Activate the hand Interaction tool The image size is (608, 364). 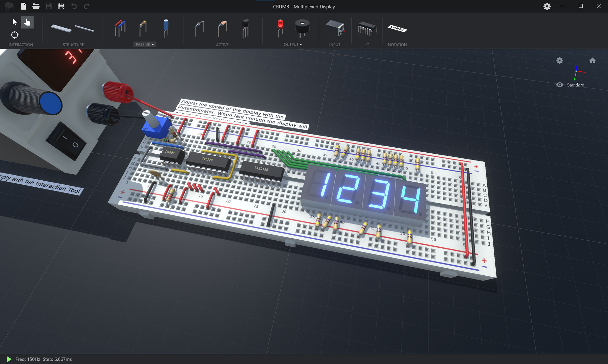click(x=27, y=22)
